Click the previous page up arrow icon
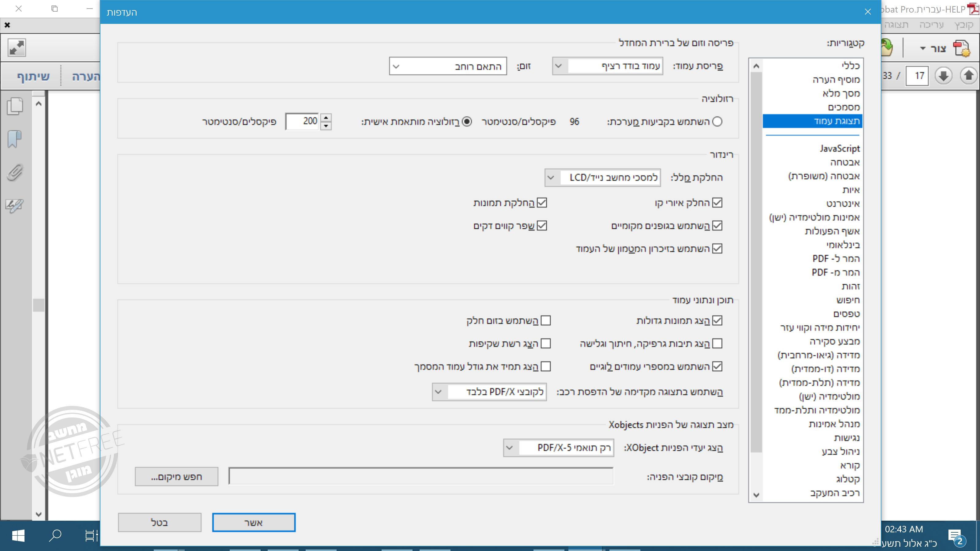 968,76
